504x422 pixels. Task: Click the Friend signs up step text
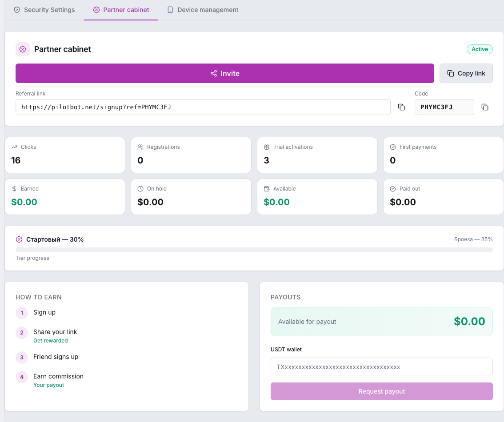point(56,357)
